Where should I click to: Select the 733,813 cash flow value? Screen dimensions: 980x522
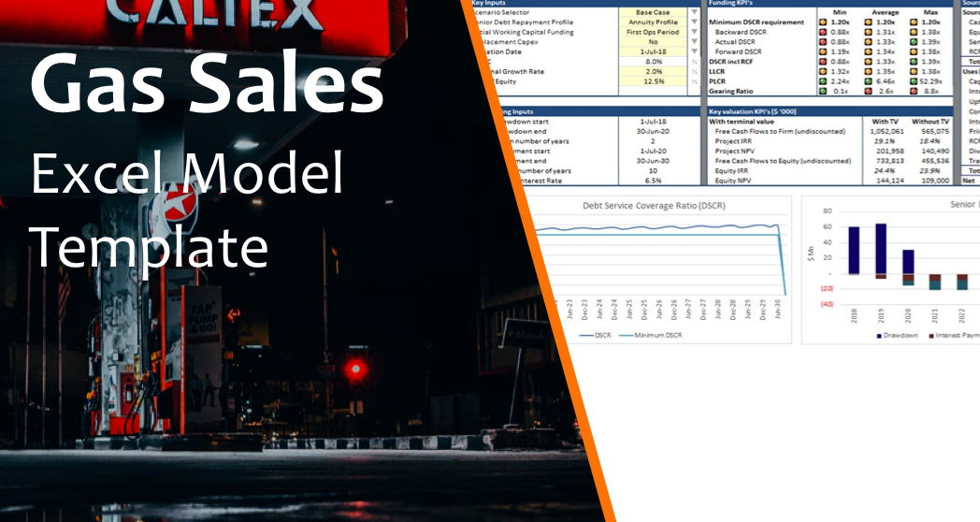point(890,161)
